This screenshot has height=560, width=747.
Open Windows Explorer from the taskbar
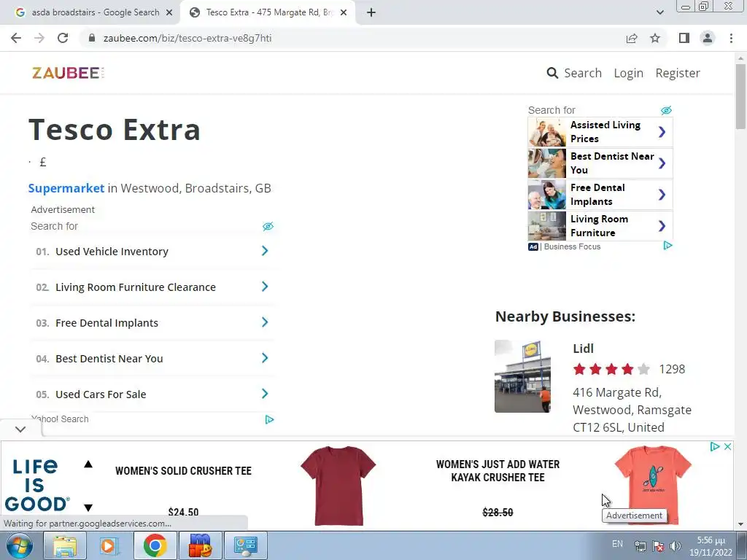pyautogui.click(x=65, y=545)
